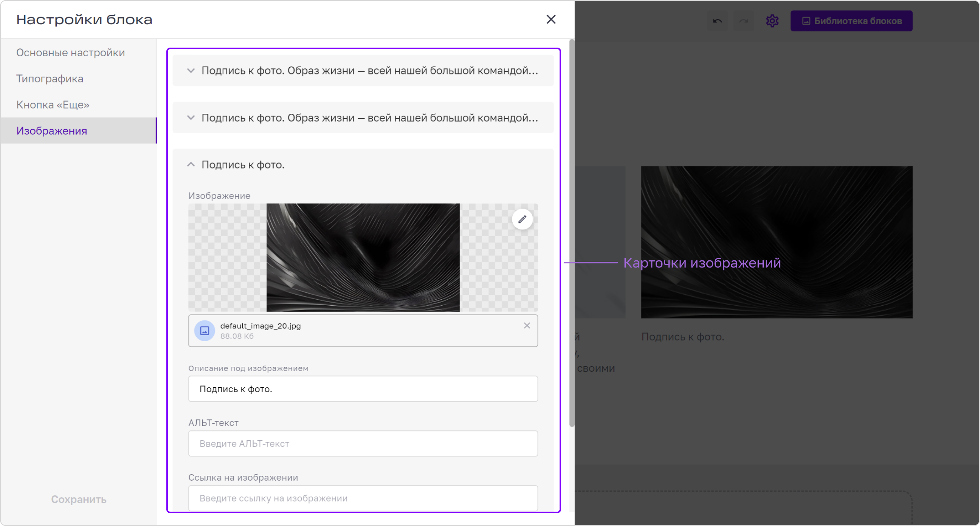The width and height of the screenshot is (980, 526).
Task: Click the image file icon beside default_image_20.jpg
Action: tap(205, 331)
